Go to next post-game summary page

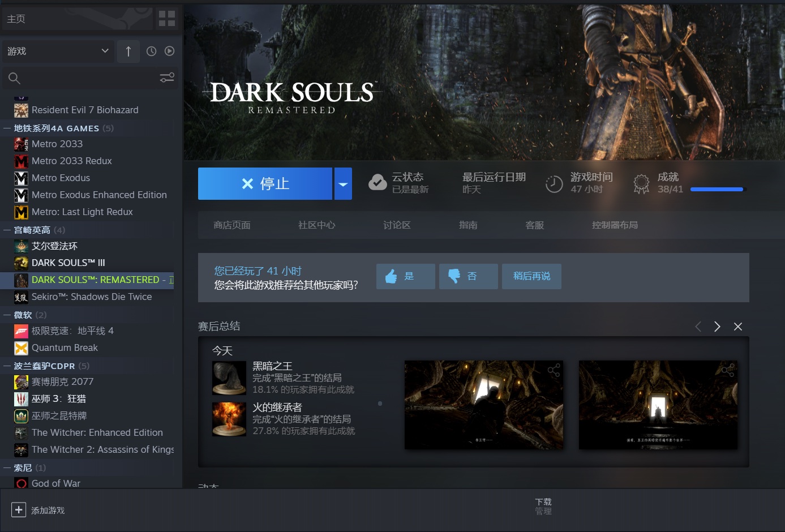click(x=717, y=327)
